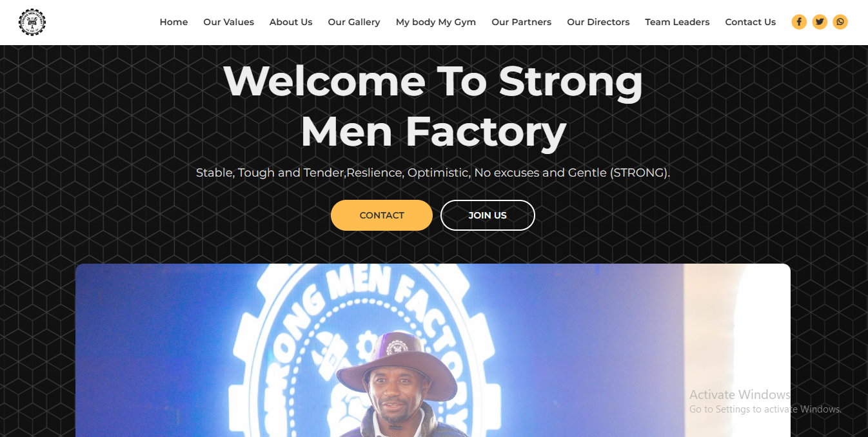
Task: Click the yellow CONTACT button
Action: point(382,215)
